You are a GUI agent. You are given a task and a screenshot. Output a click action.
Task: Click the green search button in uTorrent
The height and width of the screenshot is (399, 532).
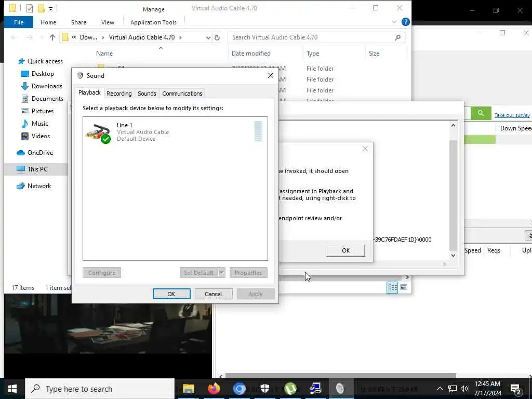click(x=481, y=113)
